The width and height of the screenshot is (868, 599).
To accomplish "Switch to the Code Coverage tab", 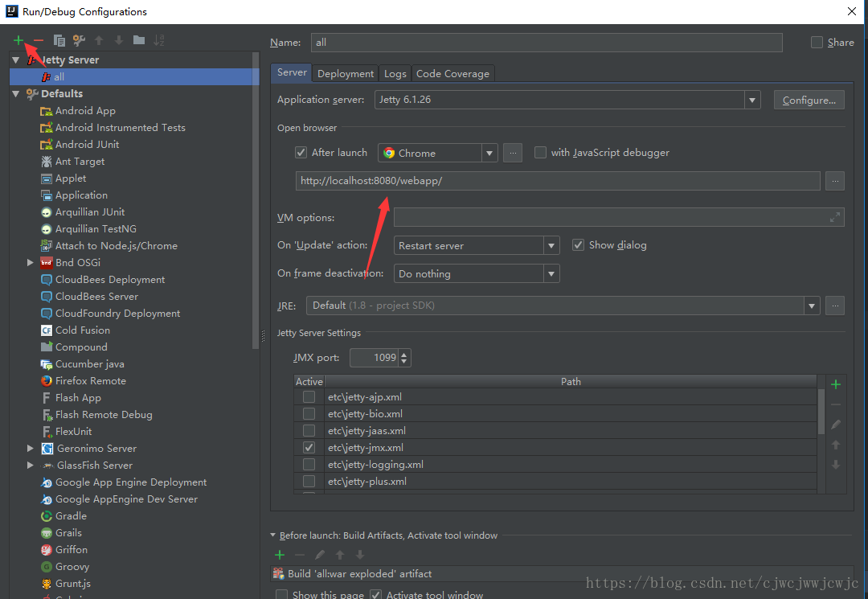I will [x=452, y=74].
